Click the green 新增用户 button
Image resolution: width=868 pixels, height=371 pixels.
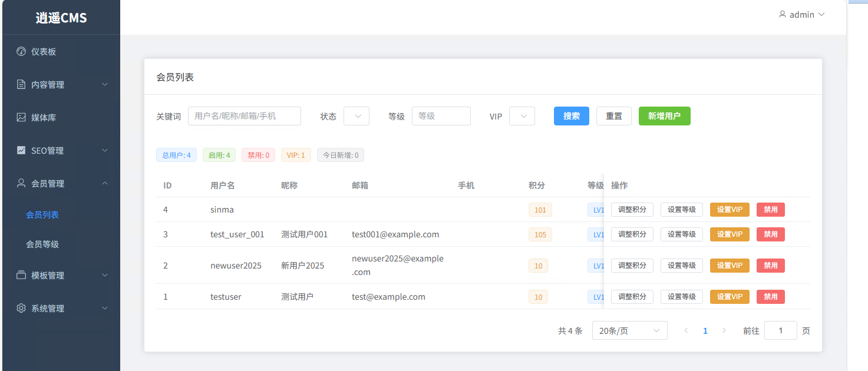(665, 116)
